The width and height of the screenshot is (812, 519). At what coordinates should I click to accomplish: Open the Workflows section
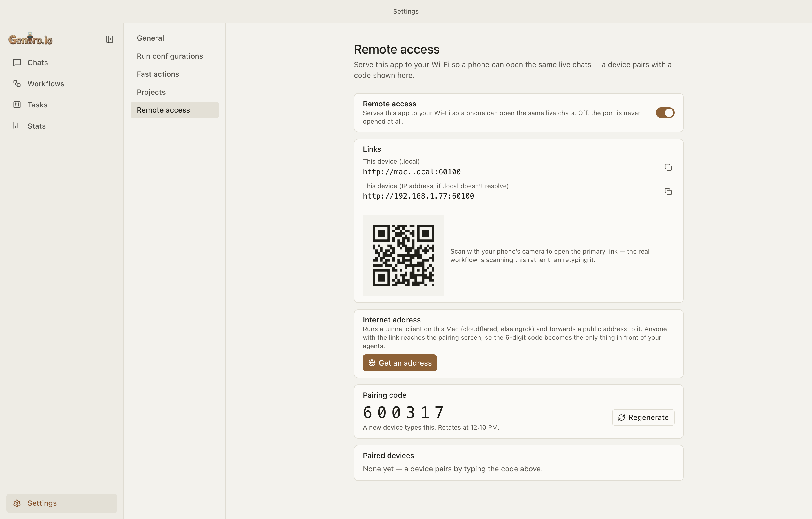[x=62, y=84]
